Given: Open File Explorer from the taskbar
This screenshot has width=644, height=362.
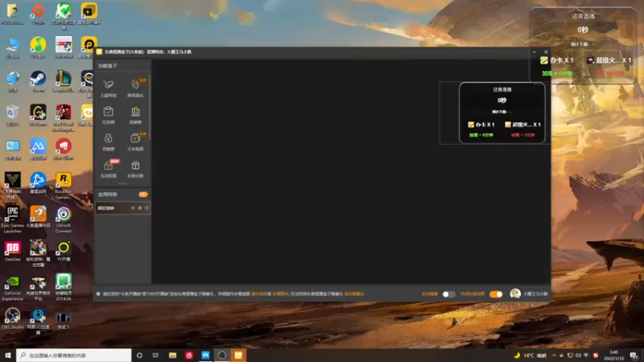Looking at the screenshot, I should tap(172, 356).
